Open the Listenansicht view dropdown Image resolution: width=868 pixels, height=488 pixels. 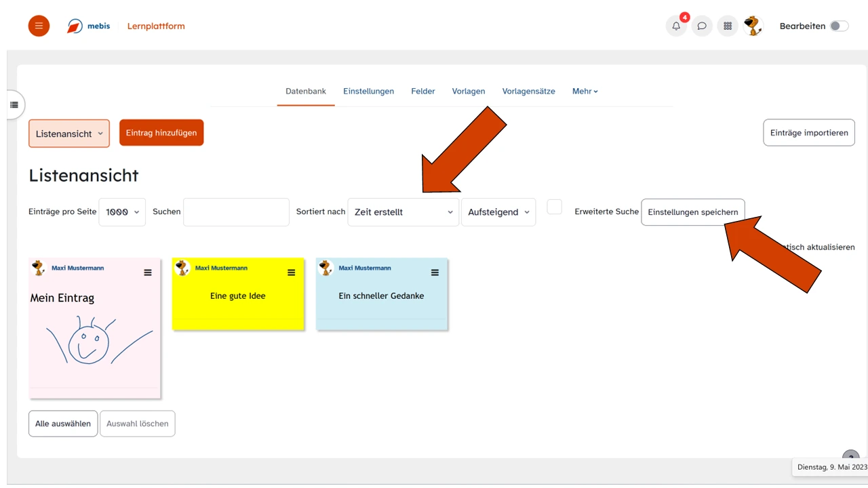pos(69,134)
